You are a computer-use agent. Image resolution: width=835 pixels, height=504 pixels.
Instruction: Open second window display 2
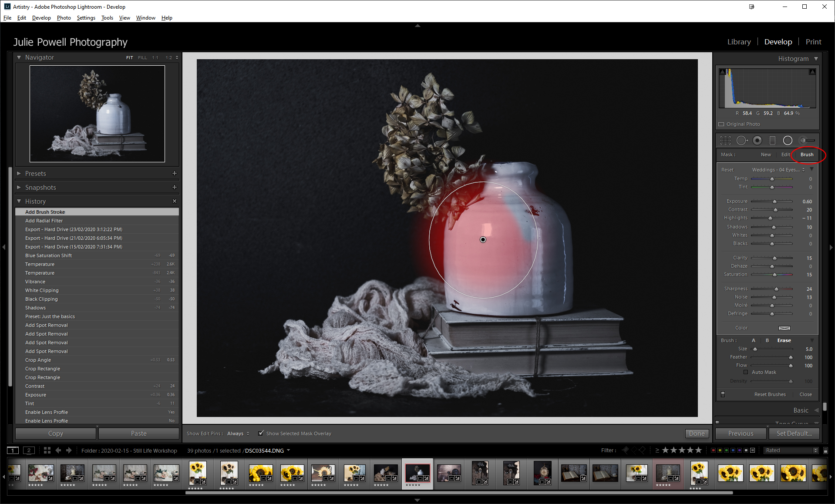pyautogui.click(x=29, y=450)
